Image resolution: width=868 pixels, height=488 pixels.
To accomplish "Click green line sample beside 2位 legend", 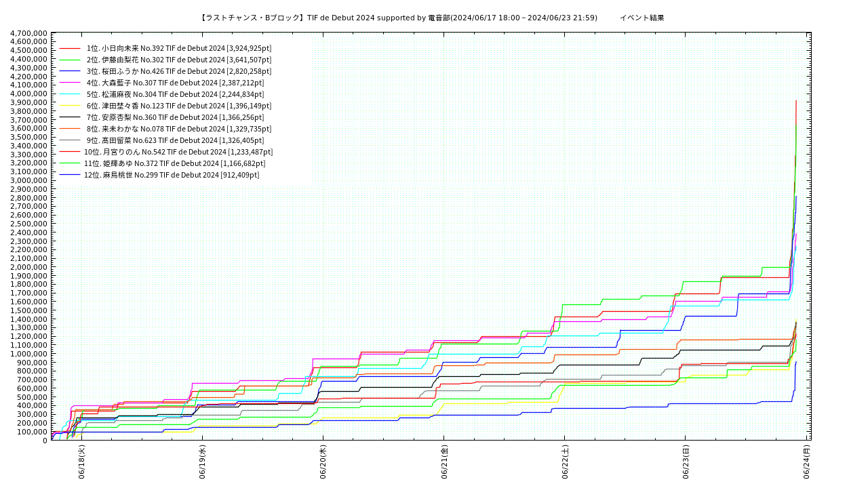I will point(70,60).
